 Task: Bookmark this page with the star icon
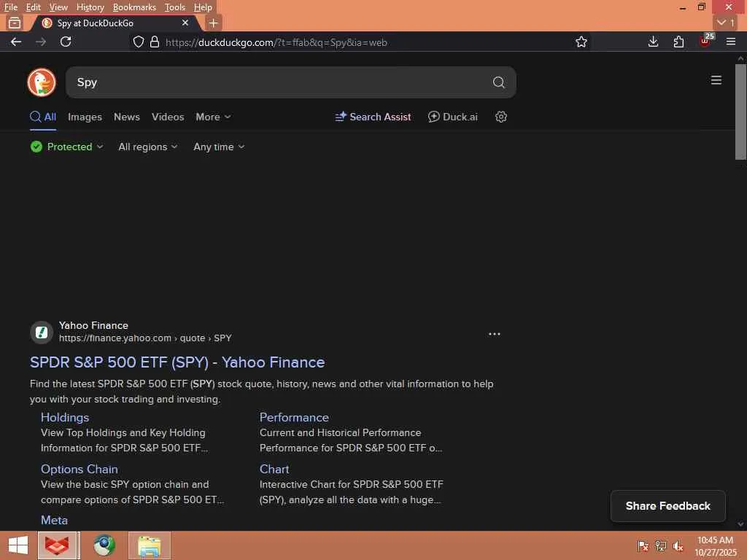[581, 42]
